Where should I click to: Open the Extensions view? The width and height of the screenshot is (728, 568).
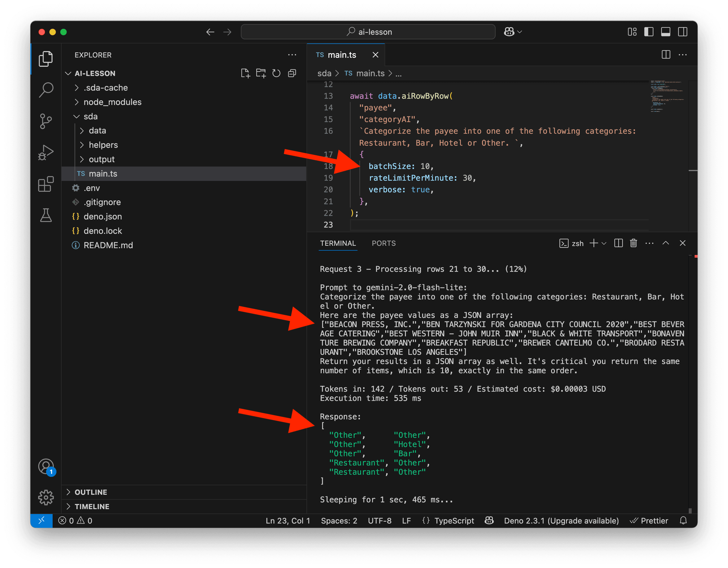click(x=46, y=184)
